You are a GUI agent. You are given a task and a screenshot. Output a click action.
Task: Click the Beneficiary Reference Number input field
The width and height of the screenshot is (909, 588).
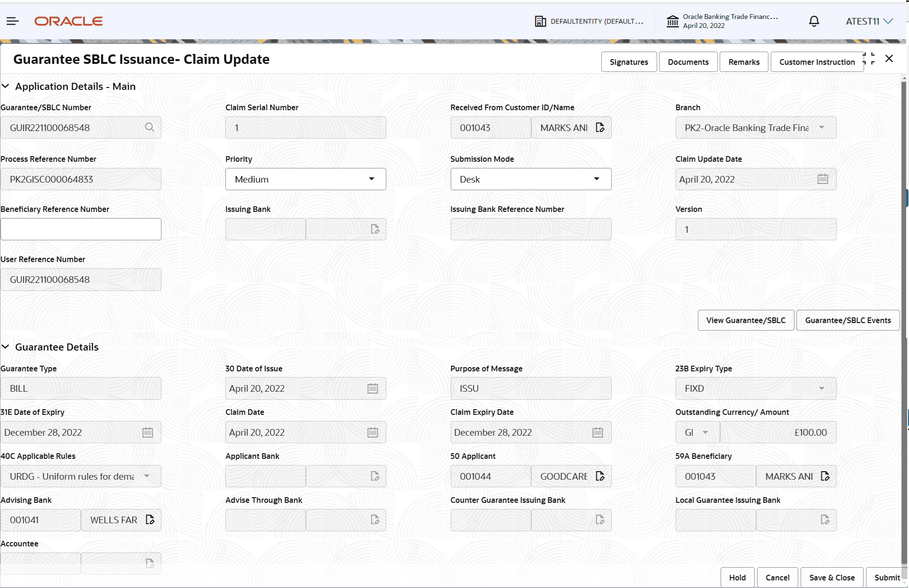point(81,229)
